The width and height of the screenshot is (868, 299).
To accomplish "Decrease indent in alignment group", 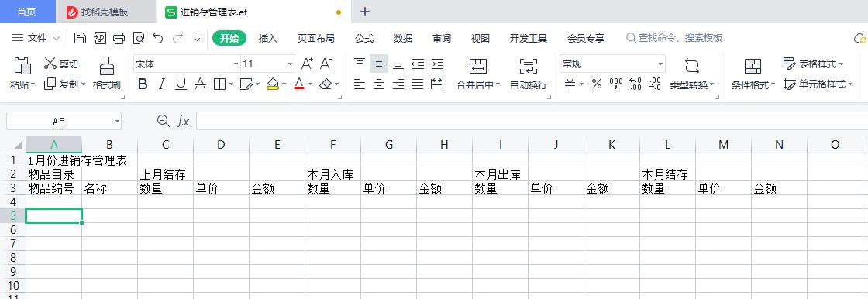I will click(x=418, y=64).
